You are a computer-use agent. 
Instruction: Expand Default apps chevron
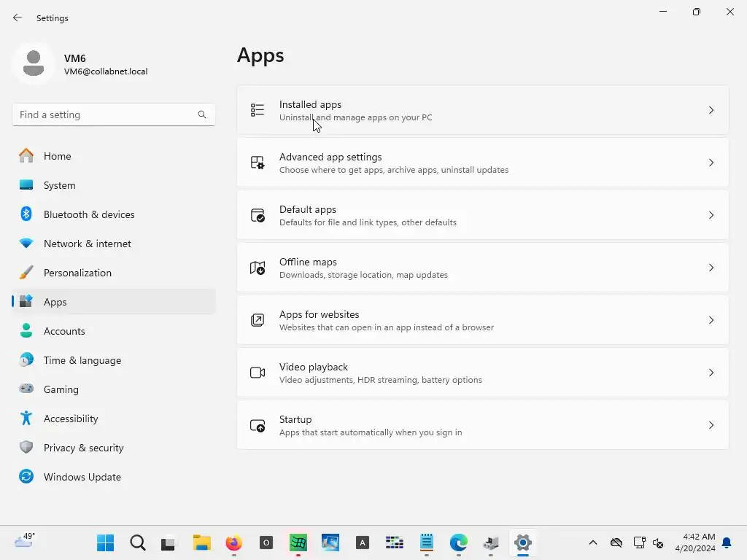[711, 215]
